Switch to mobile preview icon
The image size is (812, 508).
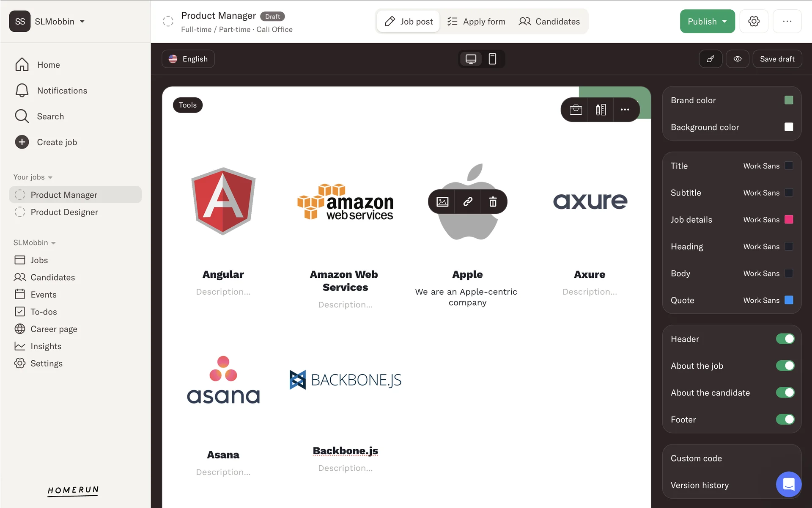[x=492, y=59]
